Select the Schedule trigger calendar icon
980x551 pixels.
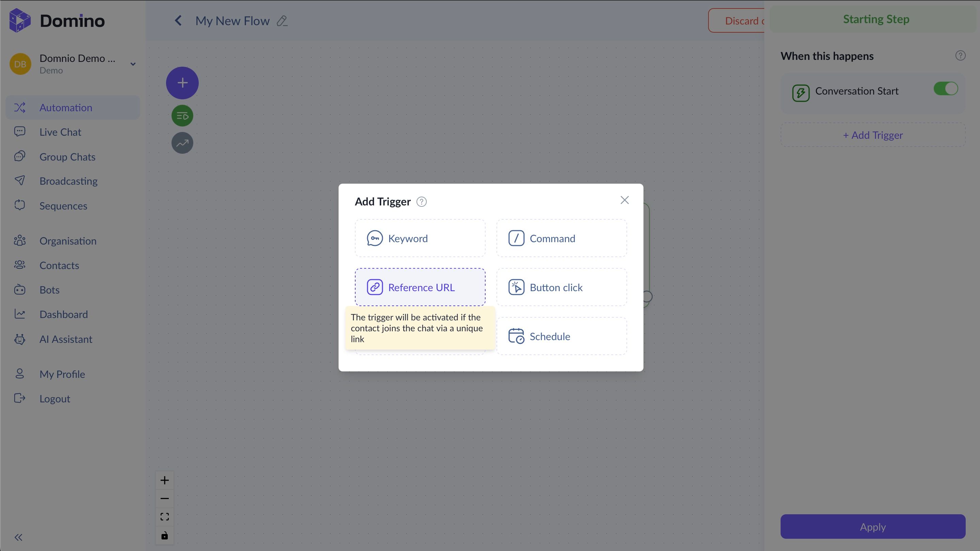point(516,336)
